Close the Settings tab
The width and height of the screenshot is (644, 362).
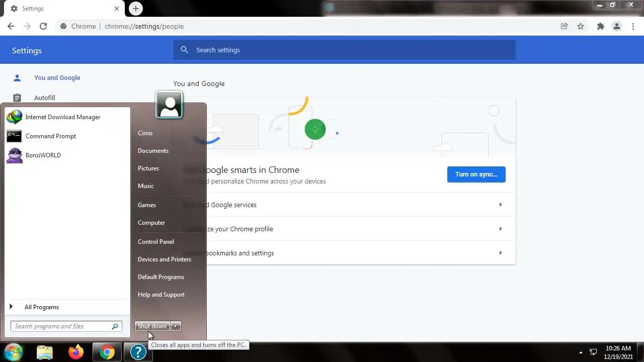[x=117, y=9]
